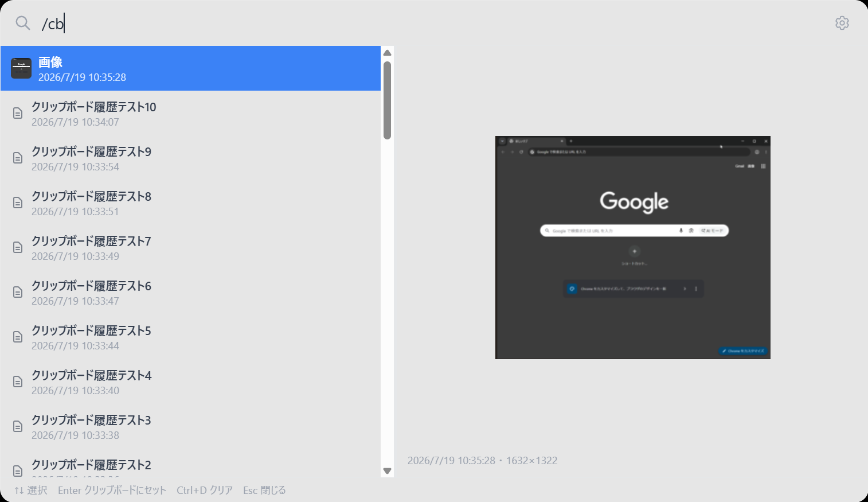Click timestamp 2026/7/19 10:33:47
The height and width of the screenshot is (502, 868).
(75, 301)
